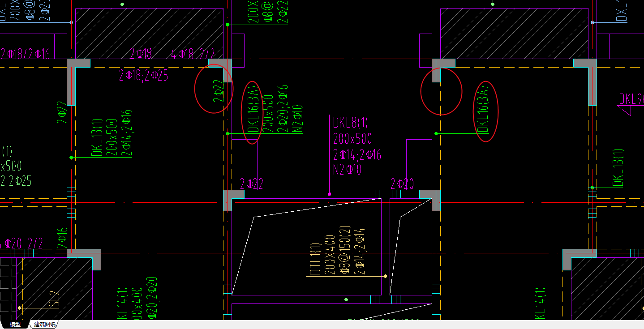Select the horizontal magenta 2Φ14;2Φ16 annotation
This screenshot has width=644, height=329.
tap(357, 154)
